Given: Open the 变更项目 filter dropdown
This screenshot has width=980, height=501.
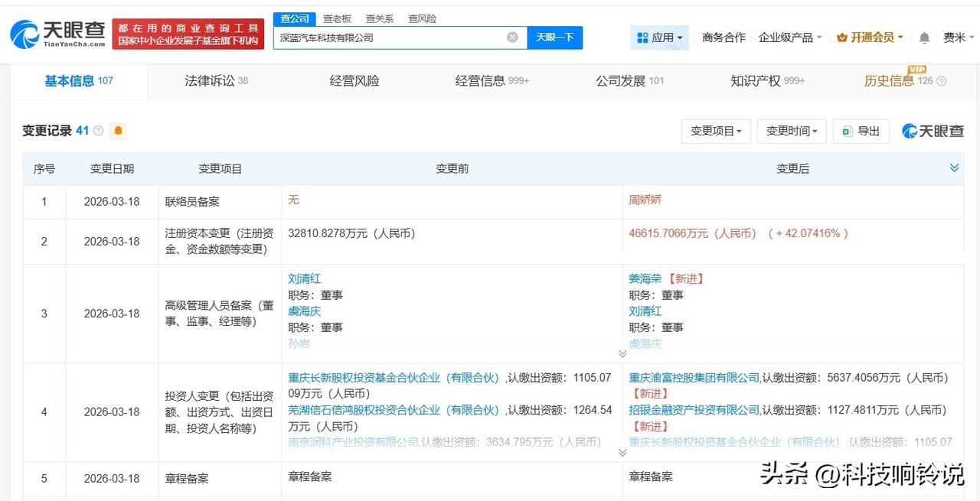Looking at the screenshot, I should 715,131.
